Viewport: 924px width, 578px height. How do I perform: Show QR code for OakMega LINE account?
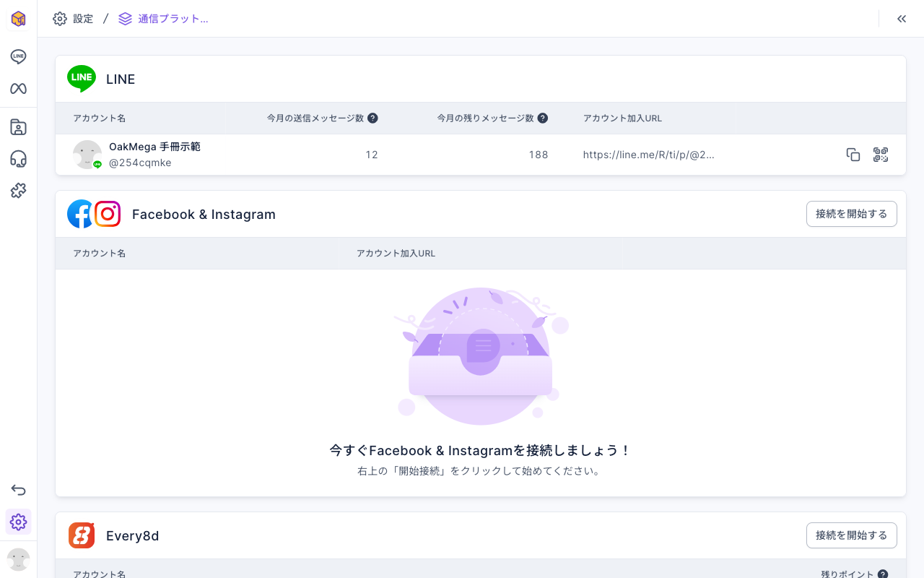tap(881, 155)
